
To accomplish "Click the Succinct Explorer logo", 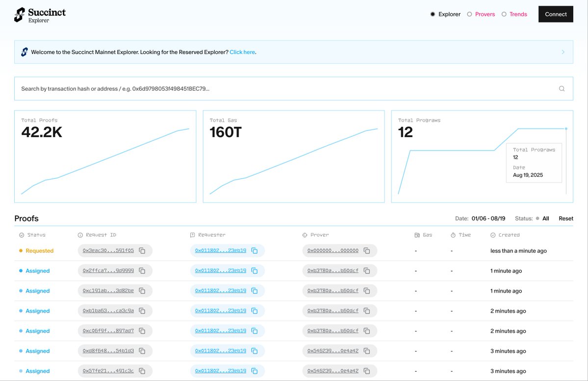I will coord(40,15).
